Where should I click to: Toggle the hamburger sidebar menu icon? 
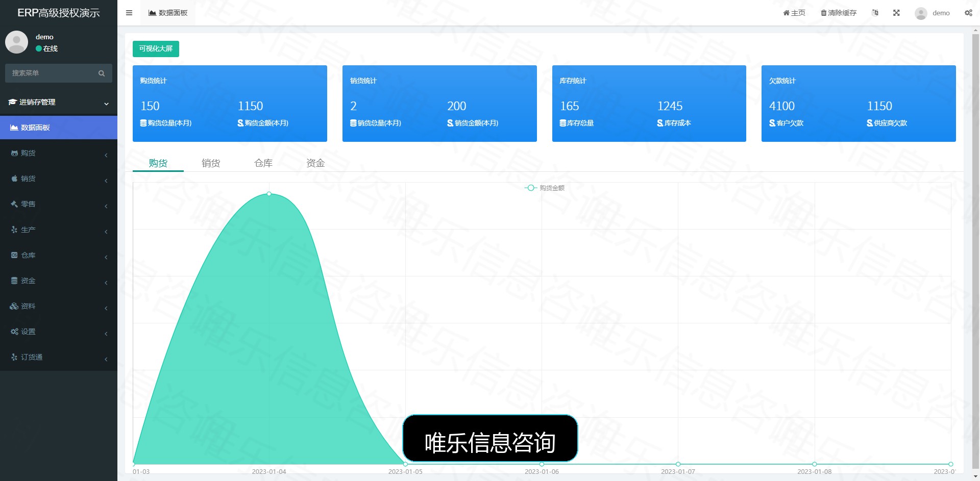click(129, 13)
